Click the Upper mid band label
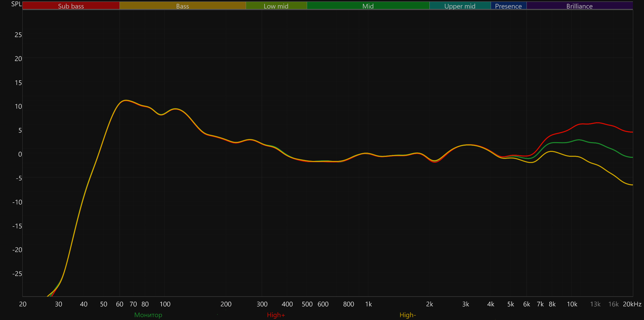Screen dimensions: 644x320 pyautogui.click(x=460, y=6)
